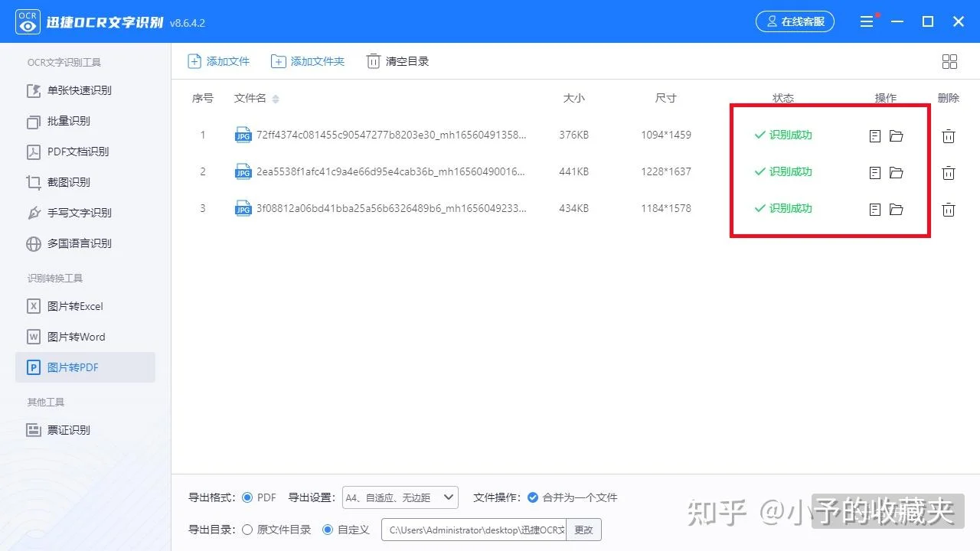Switch to grid view via top-right icon

(x=949, y=61)
